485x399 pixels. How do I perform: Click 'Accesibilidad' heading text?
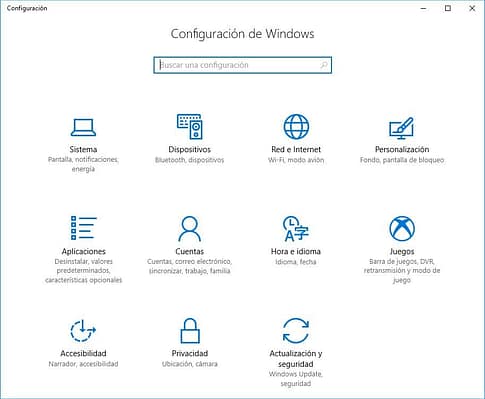point(83,353)
